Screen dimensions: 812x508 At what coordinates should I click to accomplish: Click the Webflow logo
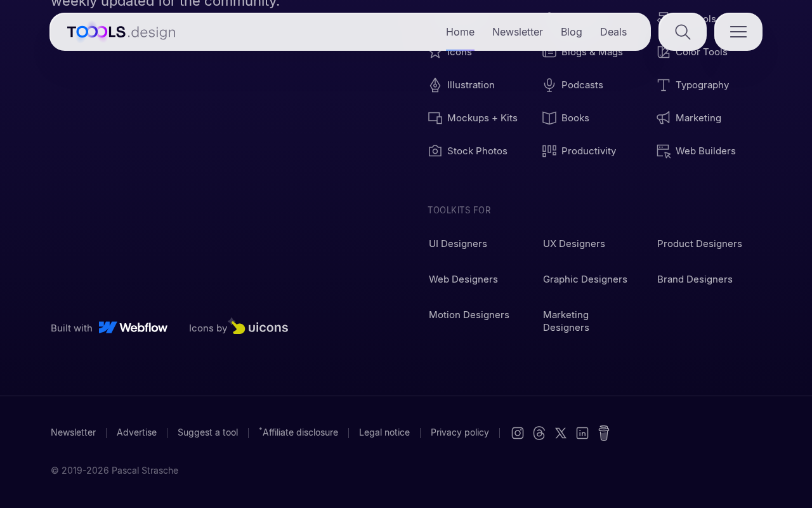[x=133, y=328]
